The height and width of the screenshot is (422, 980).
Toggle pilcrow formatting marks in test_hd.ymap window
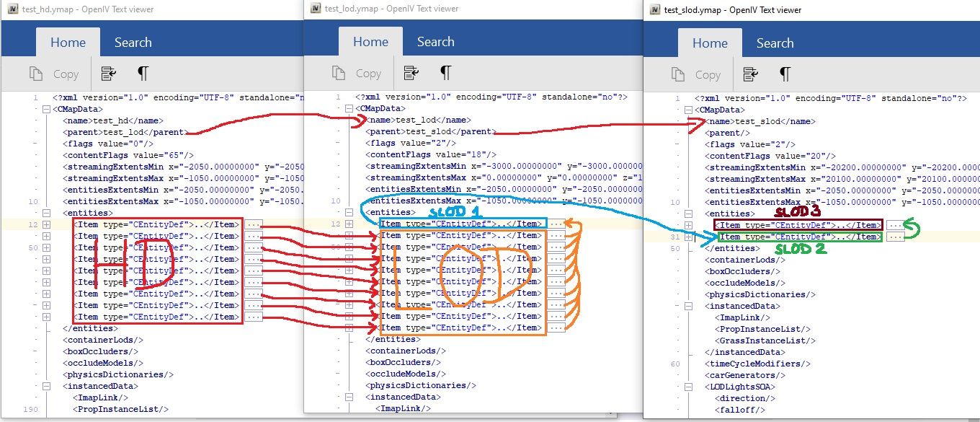point(143,73)
